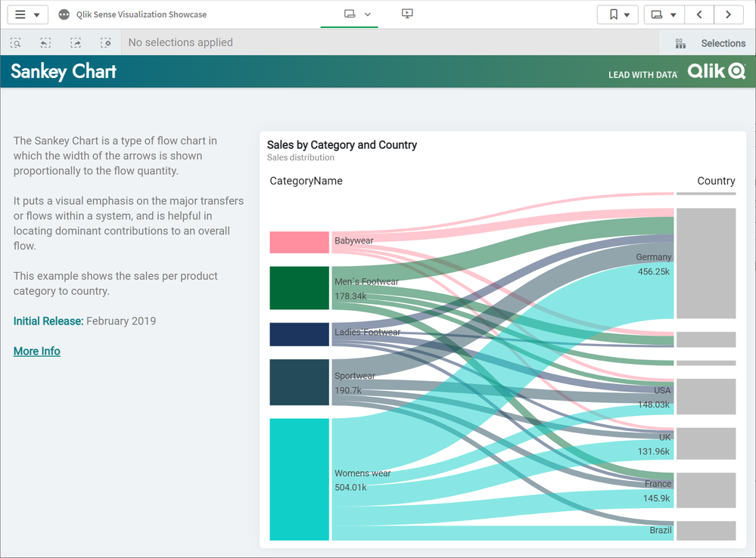Click the 'Initial Release:' label
756x558 pixels.
pos(48,321)
